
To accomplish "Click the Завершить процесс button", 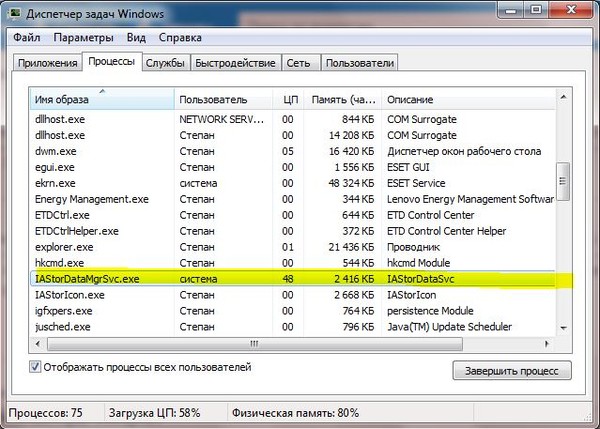I will [512, 371].
